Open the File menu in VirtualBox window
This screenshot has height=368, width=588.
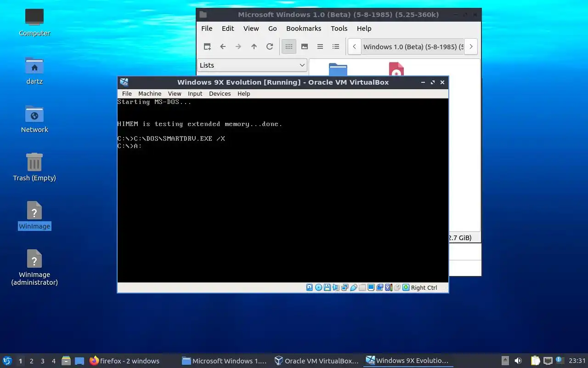tap(127, 93)
